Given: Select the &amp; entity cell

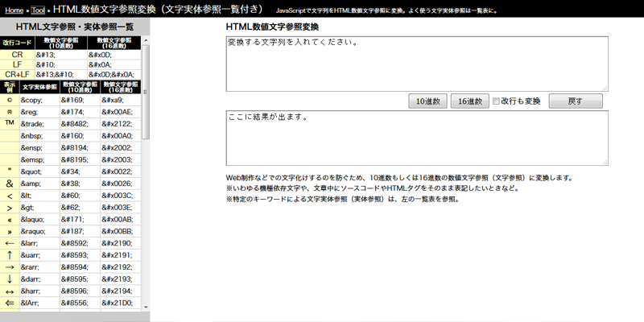Looking at the screenshot, I should [39, 184].
